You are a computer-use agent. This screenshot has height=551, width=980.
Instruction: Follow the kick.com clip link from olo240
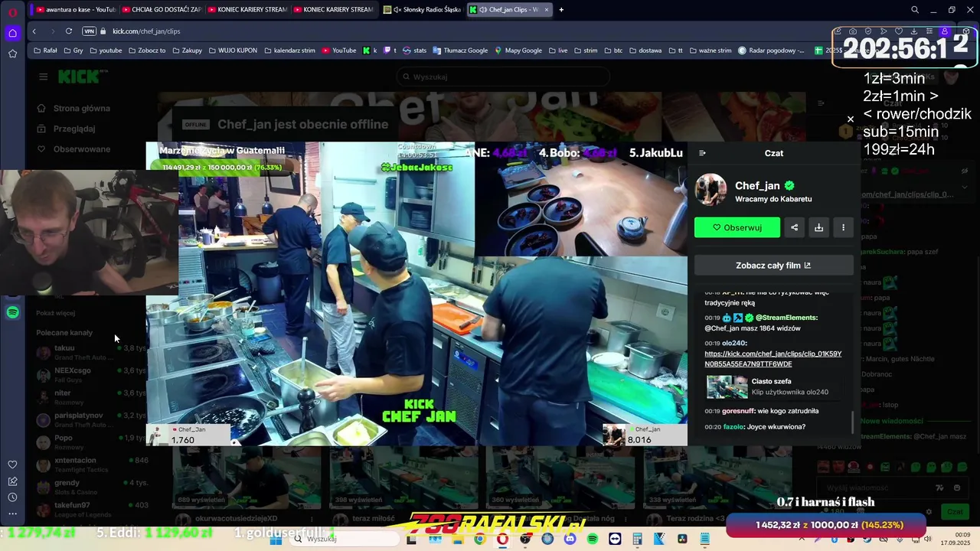point(773,359)
